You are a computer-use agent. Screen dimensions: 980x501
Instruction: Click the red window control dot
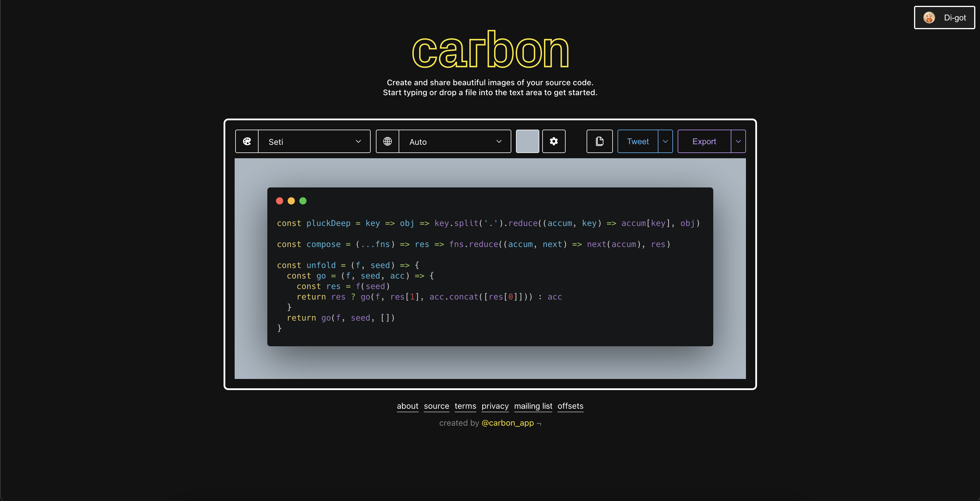[280, 201]
